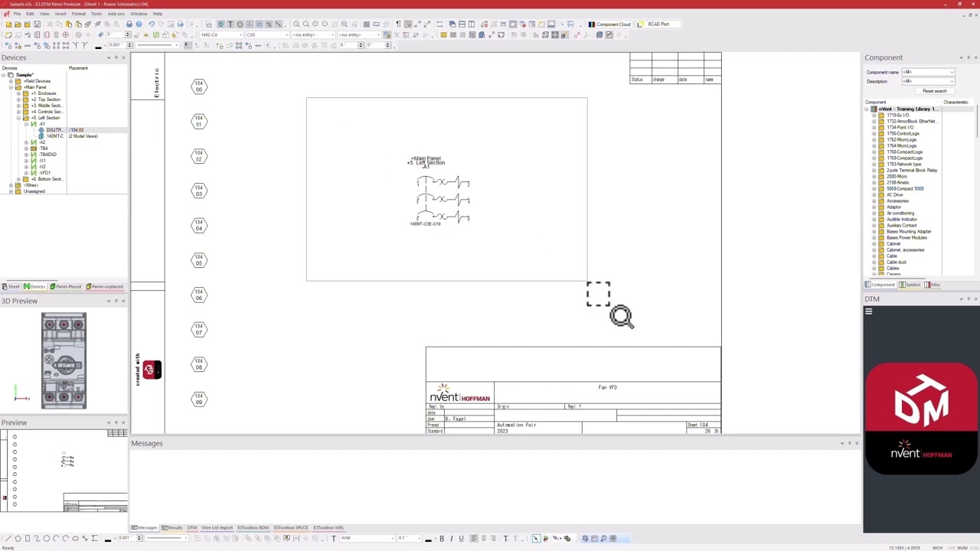This screenshot has width=980, height=551.
Task: Switch to the Symbol tab in Component panel
Action: (x=911, y=285)
